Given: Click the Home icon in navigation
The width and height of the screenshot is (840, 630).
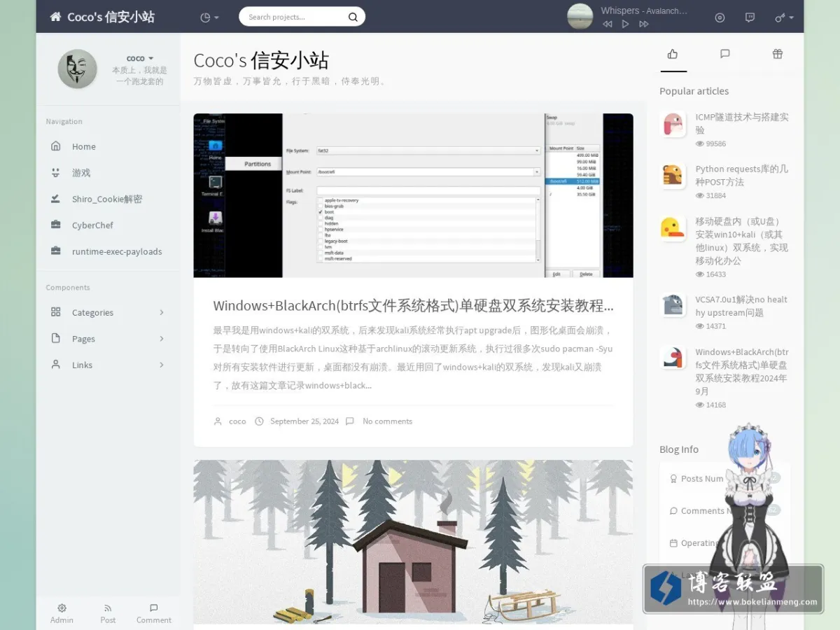Looking at the screenshot, I should pyautogui.click(x=56, y=146).
